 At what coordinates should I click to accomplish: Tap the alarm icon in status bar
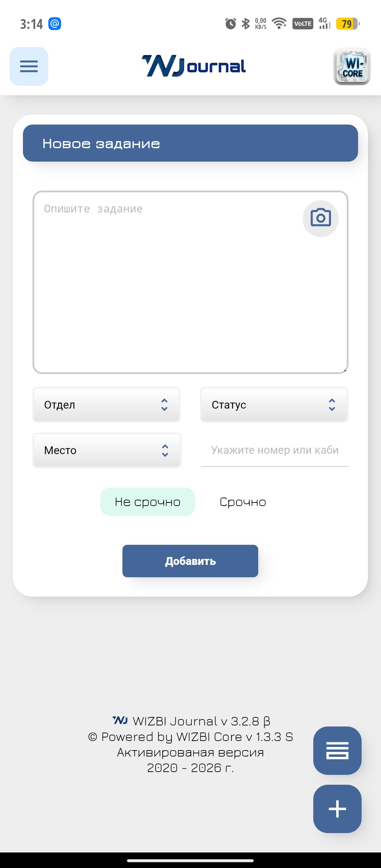click(x=230, y=24)
